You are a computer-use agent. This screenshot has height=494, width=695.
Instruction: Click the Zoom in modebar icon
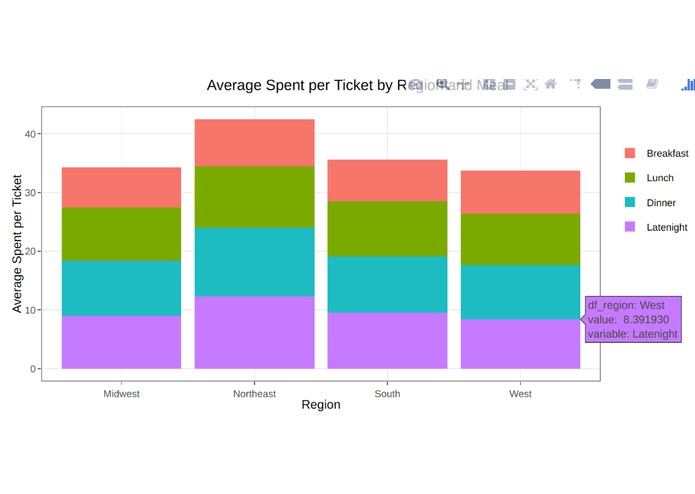[x=489, y=84]
